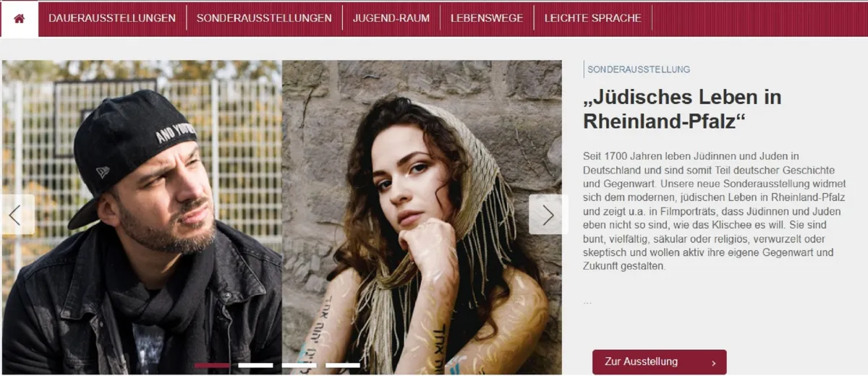Image resolution: width=868 pixels, height=376 pixels.
Task: Select first red slide indicator
Action: (212, 365)
